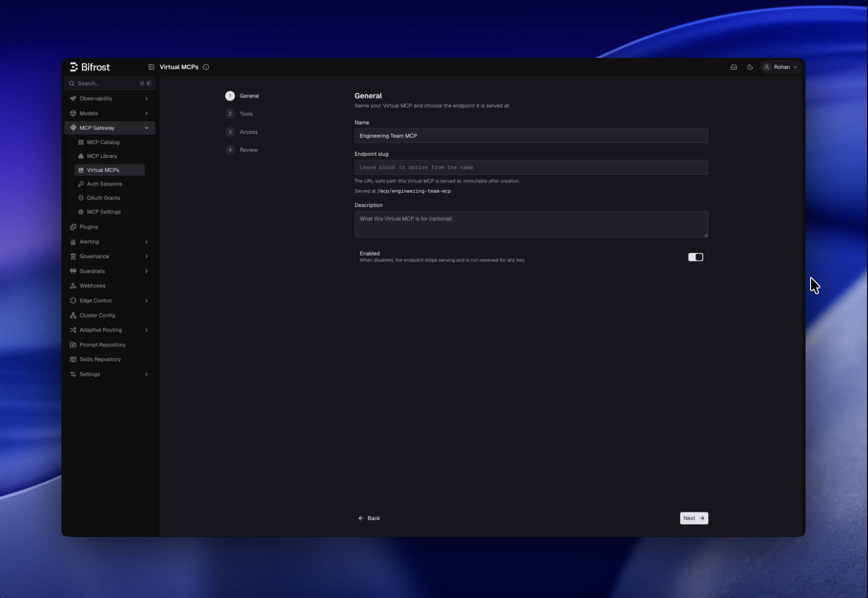The height and width of the screenshot is (598, 868).
Task: Expand the Models chevron
Action: [x=146, y=113]
